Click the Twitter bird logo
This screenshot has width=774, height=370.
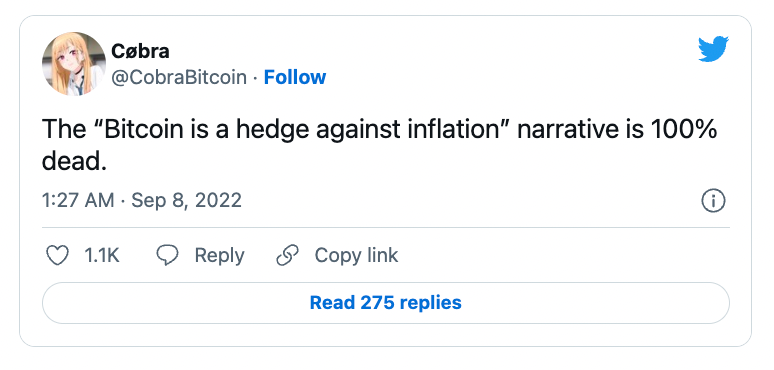click(713, 49)
